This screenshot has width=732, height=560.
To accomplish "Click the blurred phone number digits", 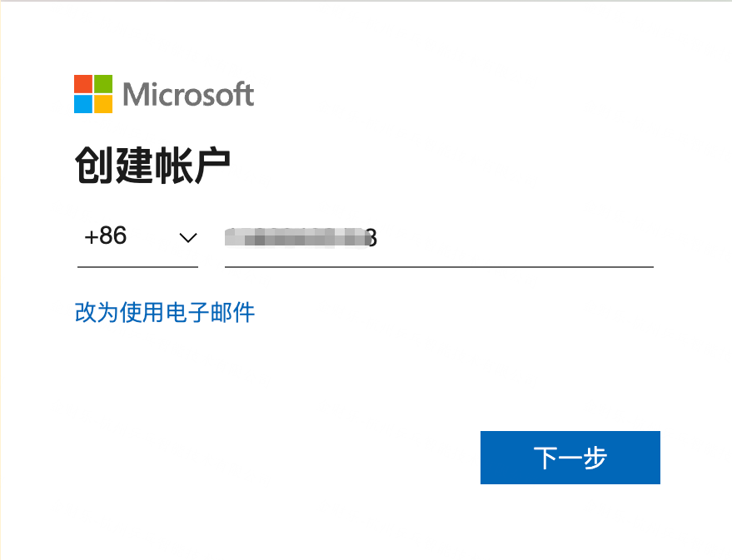I will click(x=296, y=237).
